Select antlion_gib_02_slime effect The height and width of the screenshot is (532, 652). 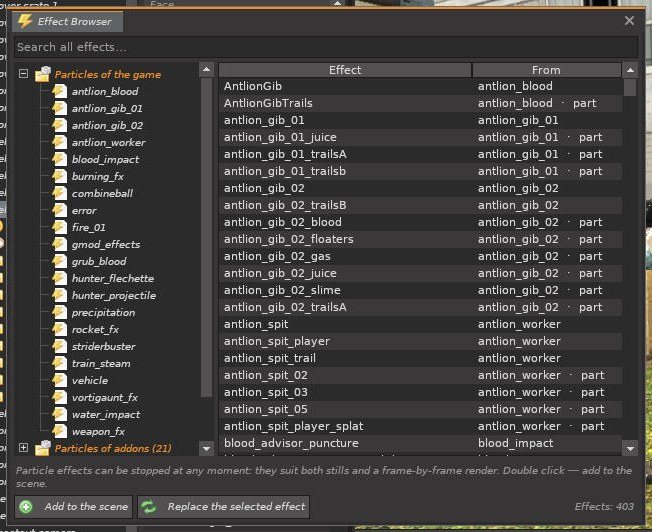coord(420,290)
